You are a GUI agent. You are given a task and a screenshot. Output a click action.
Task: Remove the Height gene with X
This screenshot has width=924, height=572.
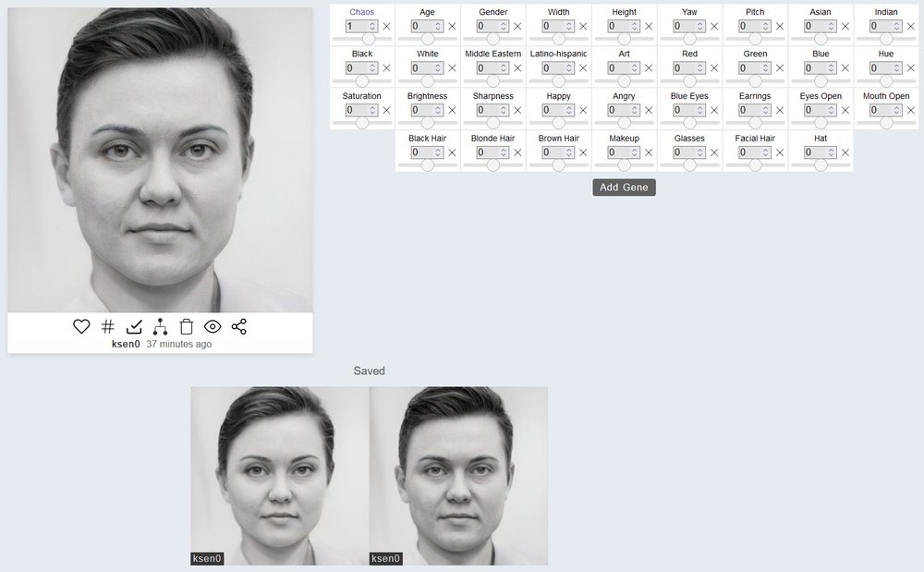pos(649,27)
